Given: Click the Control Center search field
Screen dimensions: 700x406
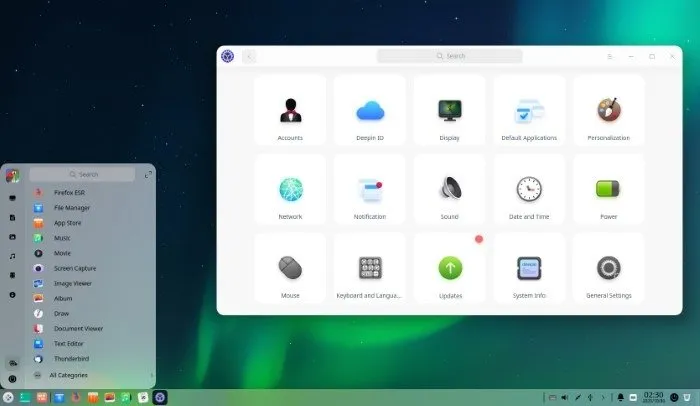Looking at the screenshot, I should coord(450,56).
